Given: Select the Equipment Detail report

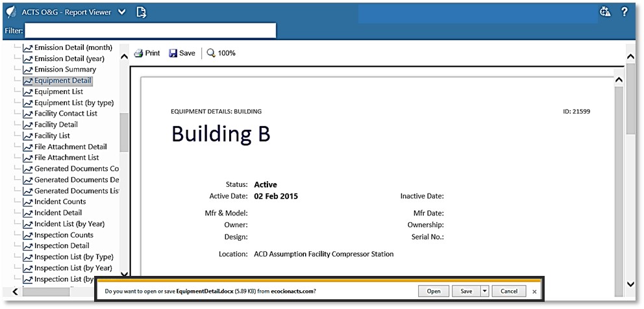Looking at the screenshot, I should pos(63,80).
